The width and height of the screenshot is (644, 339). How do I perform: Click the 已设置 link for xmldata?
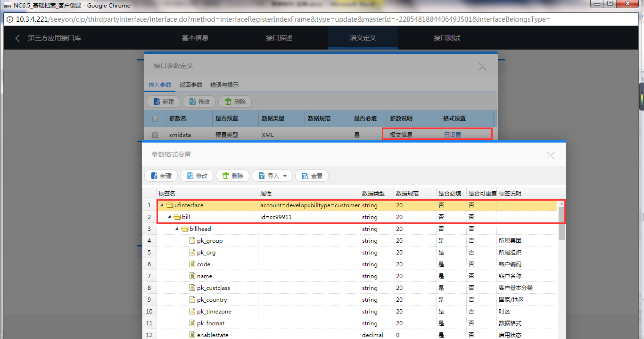pos(453,135)
